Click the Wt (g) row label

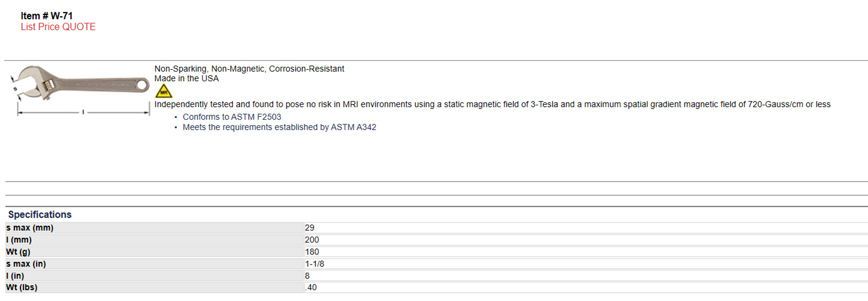[x=18, y=252]
